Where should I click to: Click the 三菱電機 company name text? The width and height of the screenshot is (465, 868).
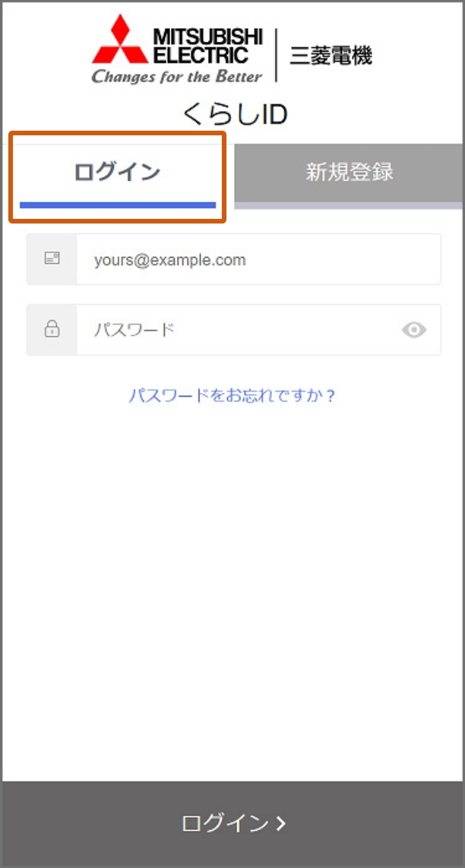pos(331,55)
